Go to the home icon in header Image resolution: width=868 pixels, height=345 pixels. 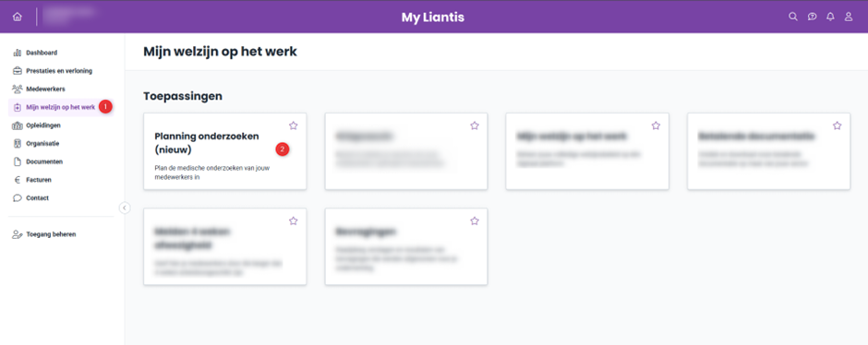[x=18, y=17]
